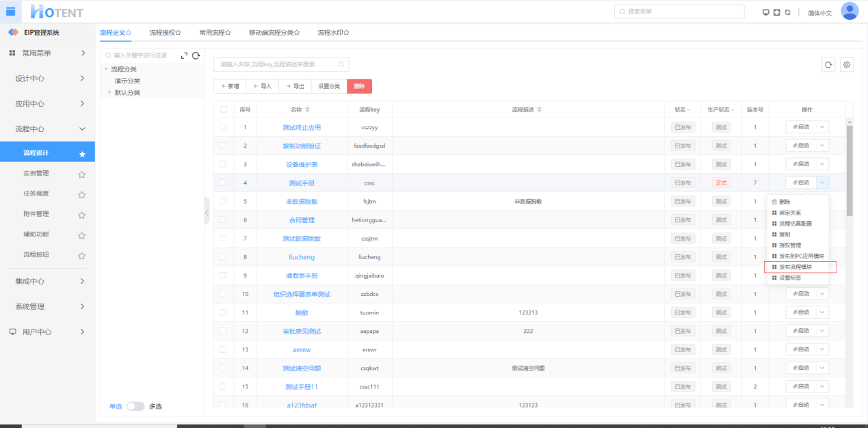
Task: Select 发布流程模块 from the dropdown menu
Action: [x=795, y=267]
